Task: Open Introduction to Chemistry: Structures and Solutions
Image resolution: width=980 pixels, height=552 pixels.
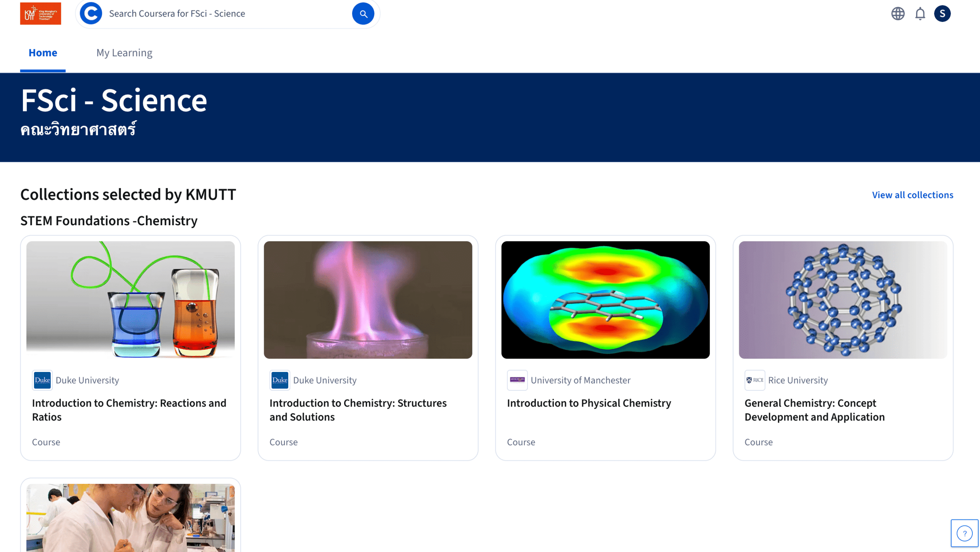Action: tap(358, 410)
